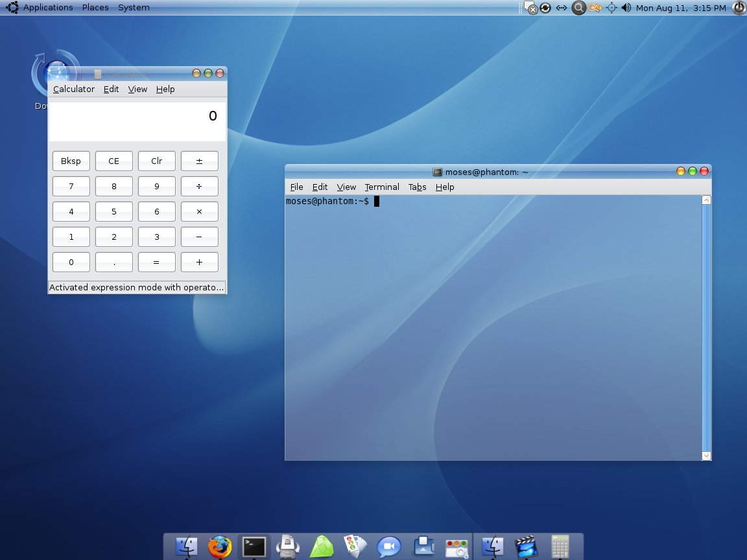Open the View menu in Calculator window
747x560 pixels.
[x=137, y=89]
